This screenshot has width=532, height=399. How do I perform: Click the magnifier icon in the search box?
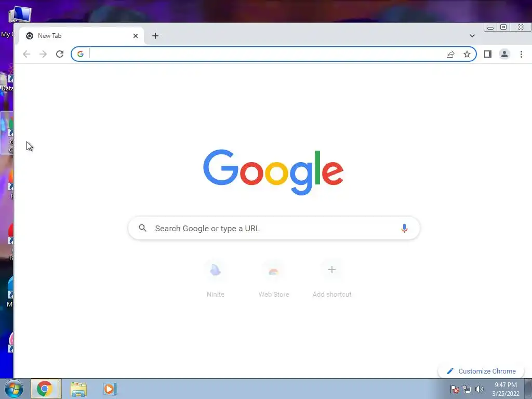[142, 228]
